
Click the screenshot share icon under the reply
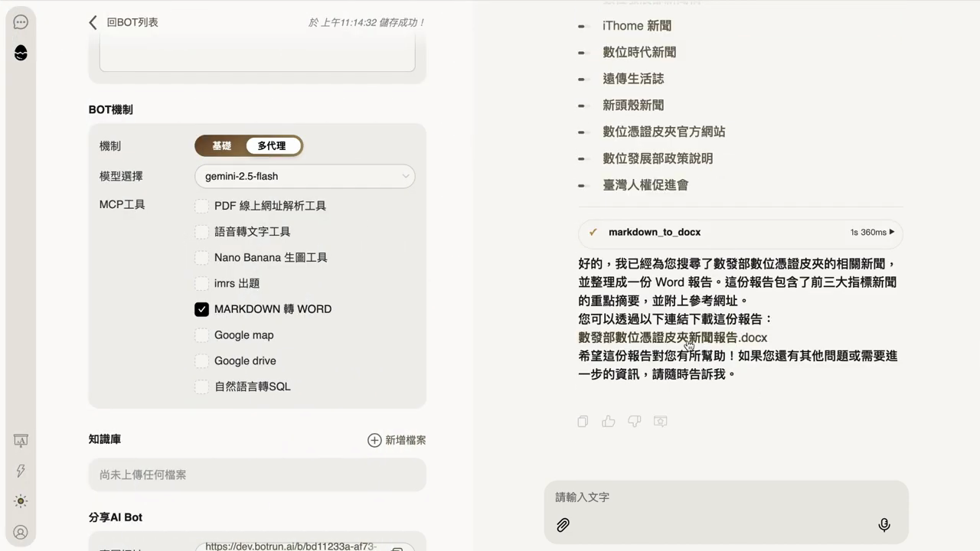coord(660,421)
